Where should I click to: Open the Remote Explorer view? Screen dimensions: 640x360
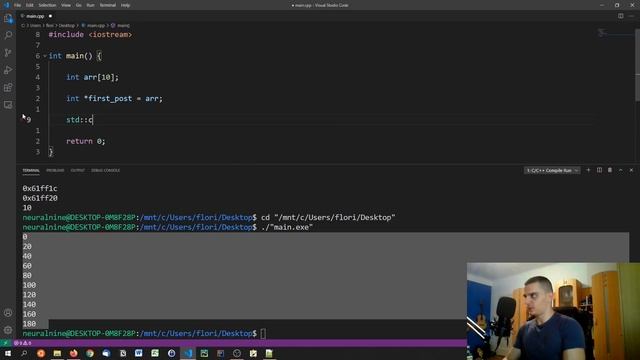[x=8, y=105]
